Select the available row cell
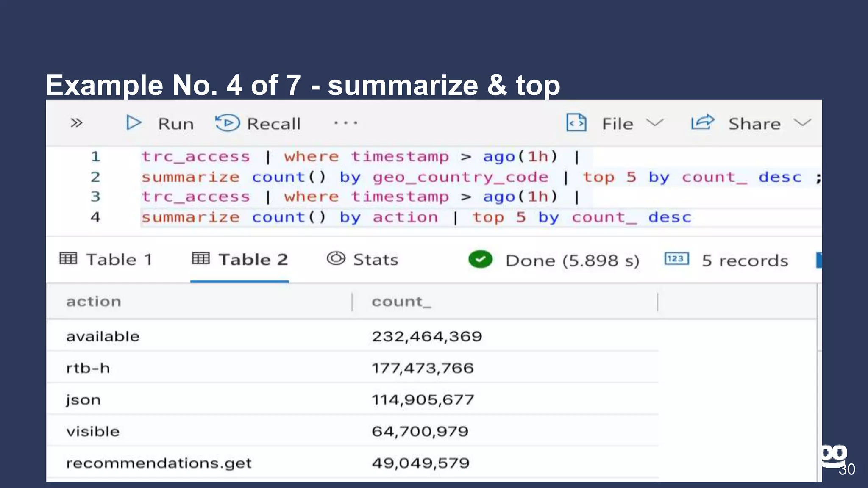Screen dimensions: 868x488 pos(199,336)
